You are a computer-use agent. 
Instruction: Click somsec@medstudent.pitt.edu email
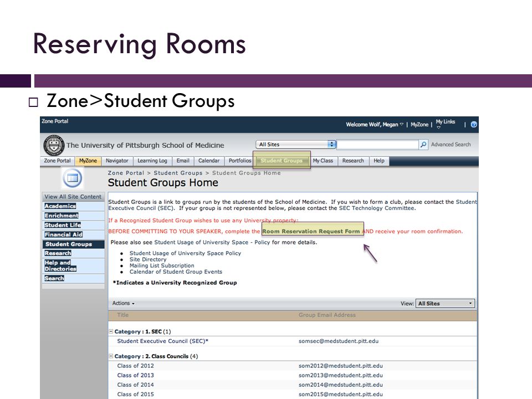(339, 341)
